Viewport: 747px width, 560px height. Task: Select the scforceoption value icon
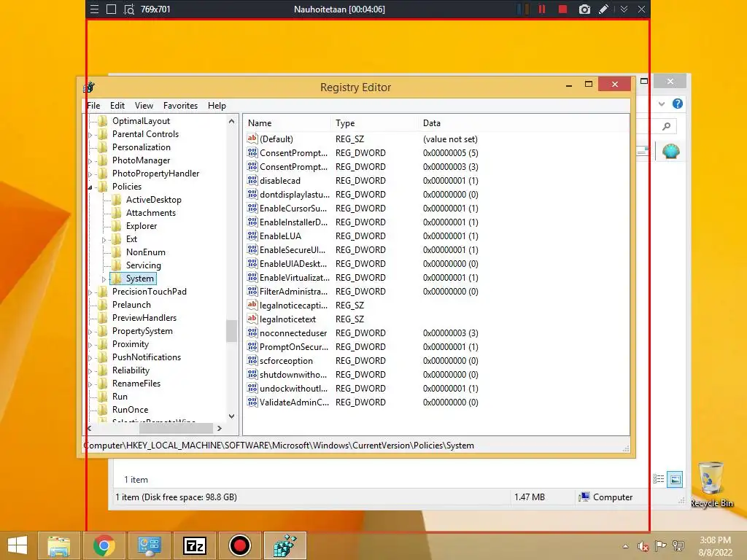point(252,360)
